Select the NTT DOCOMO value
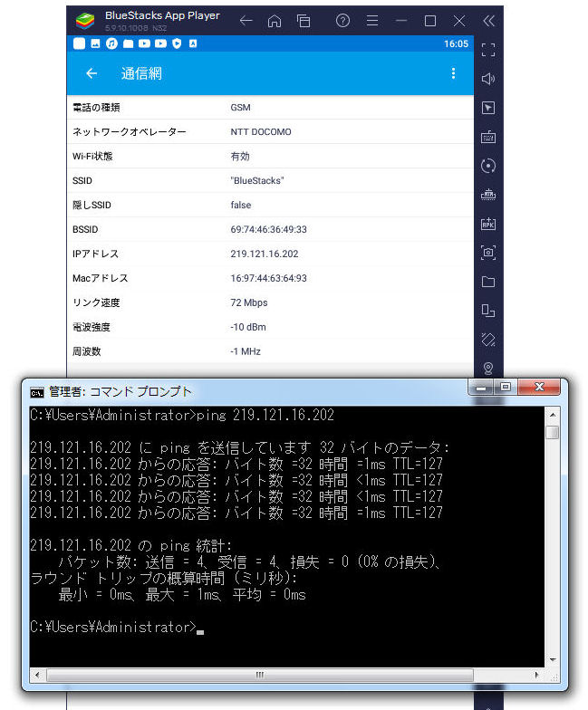The width and height of the screenshot is (588, 710). coord(261,132)
